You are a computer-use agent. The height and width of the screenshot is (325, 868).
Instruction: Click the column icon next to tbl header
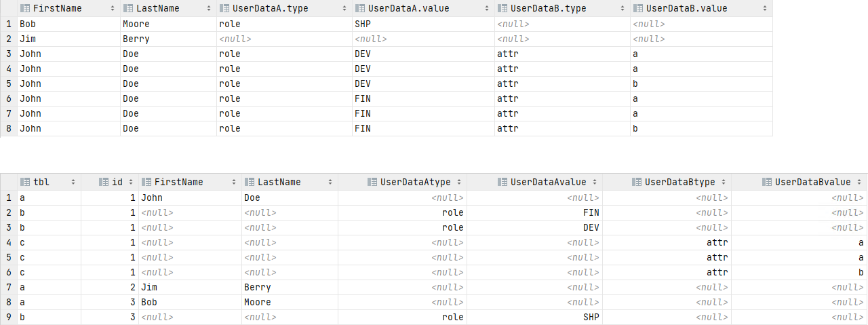[25, 182]
